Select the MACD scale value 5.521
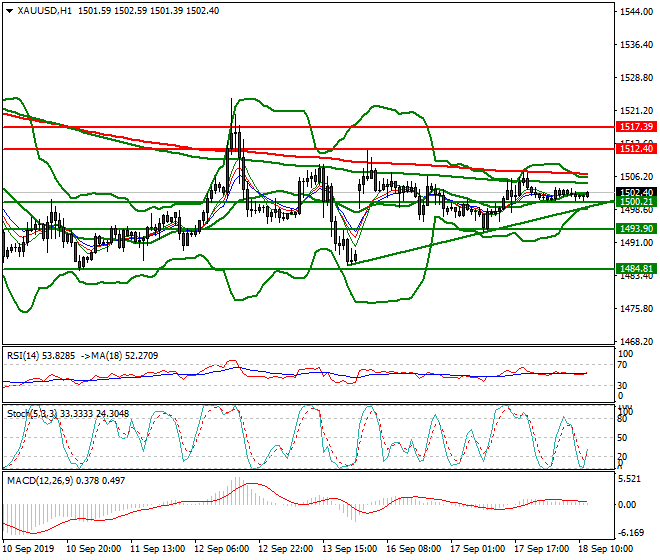The width and height of the screenshot is (660, 560). (629, 479)
